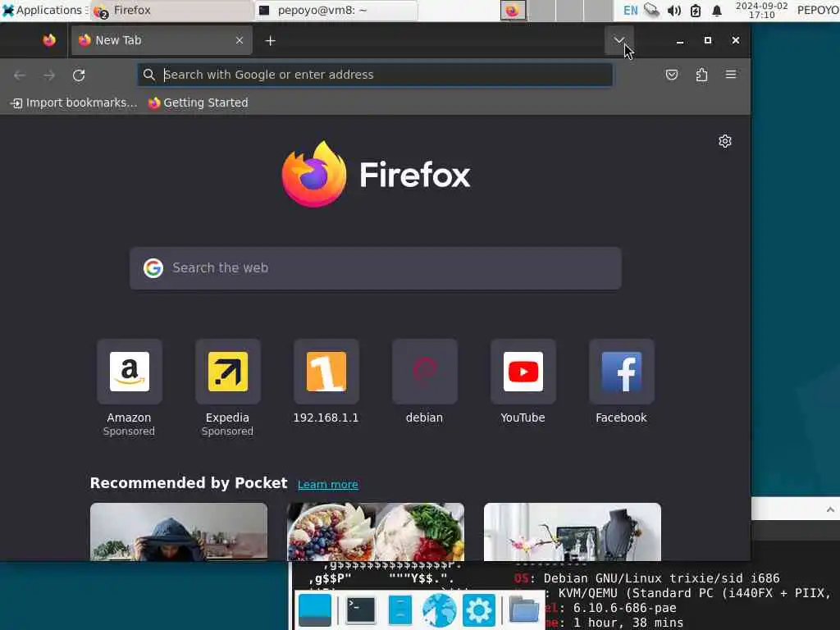
Task: Click the kernel version 6.10.6-686-pae text
Action: tap(624, 608)
